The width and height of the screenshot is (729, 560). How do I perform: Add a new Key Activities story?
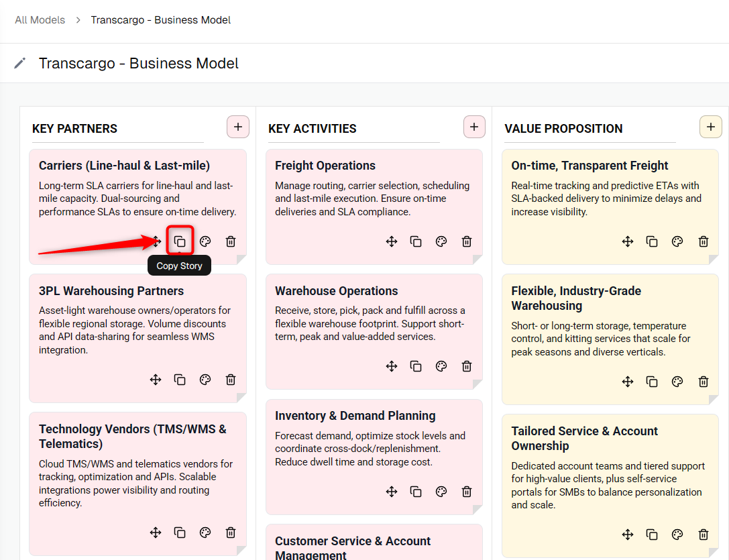pyautogui.click(x=474, y=127)
